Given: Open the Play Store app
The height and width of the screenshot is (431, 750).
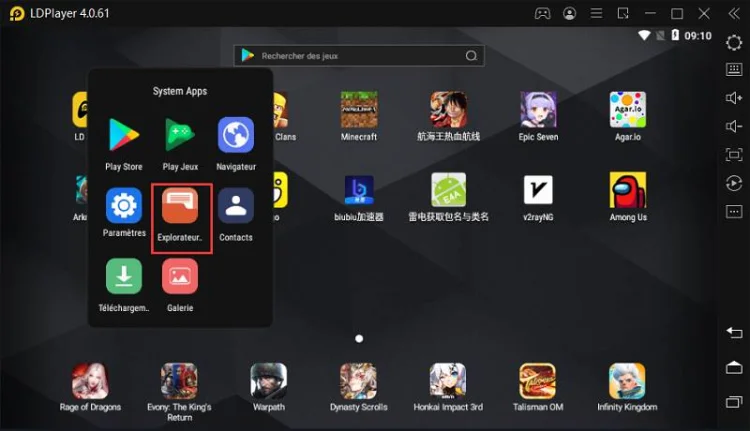Looking at the screenshot, I should coord(124,135).
